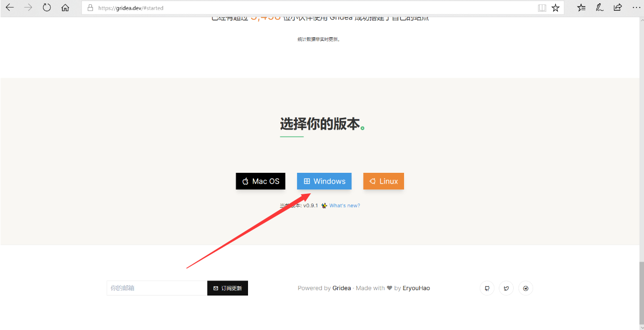Toggle reading view
The width and height of the screenshot is (644, 330).
tap(541, 8)
